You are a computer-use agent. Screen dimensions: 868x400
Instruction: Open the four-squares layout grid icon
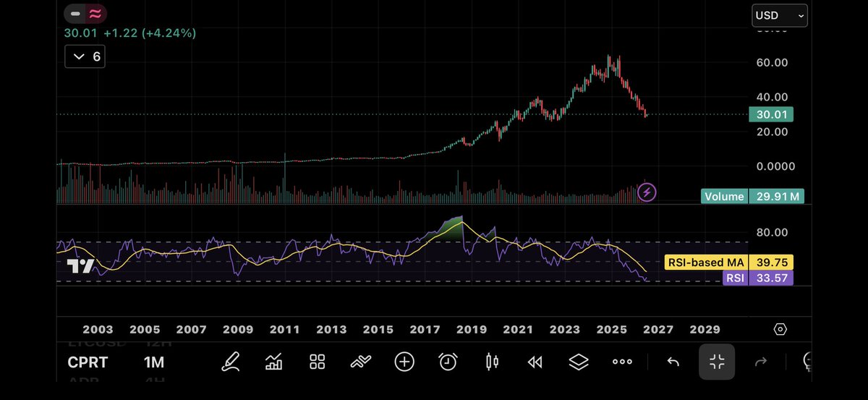point(317,362)
